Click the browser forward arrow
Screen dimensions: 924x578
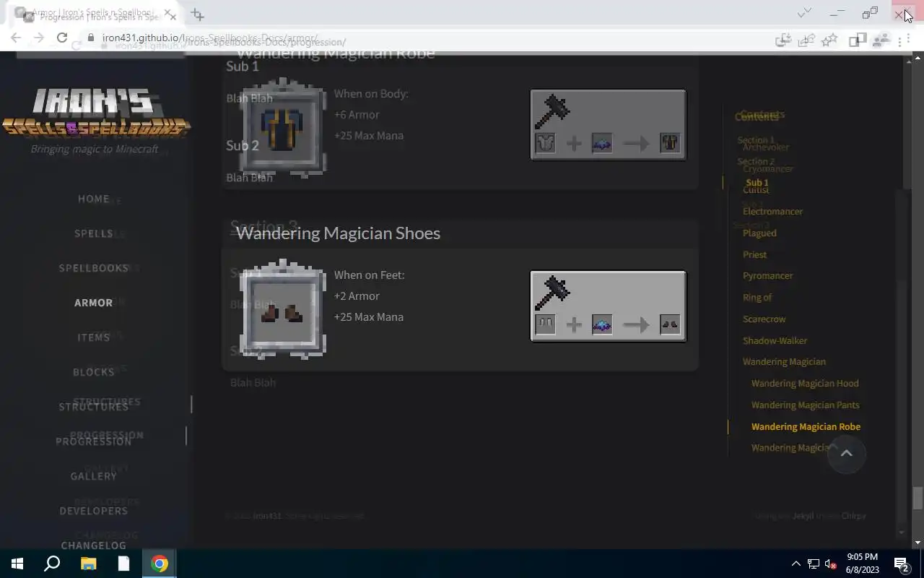pyautogui.click(x=39, y=38)
